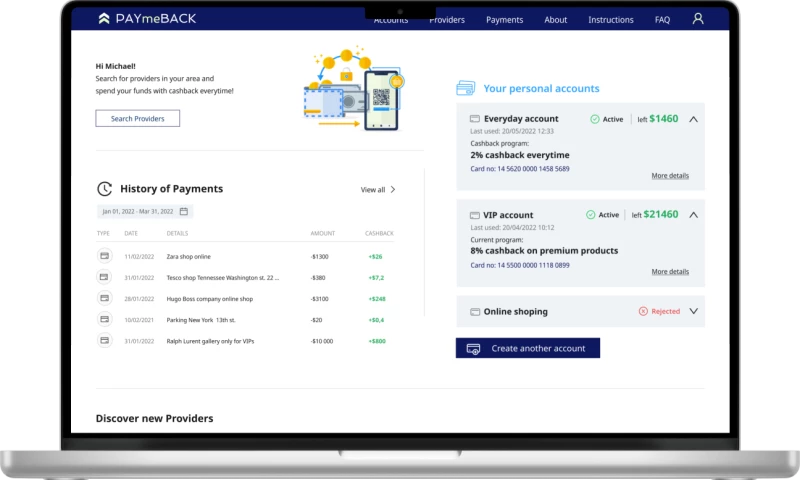The height and width of the screenshot is (480, 800).
Task: Click 8% cashback on premium products text
Action: 544,251
